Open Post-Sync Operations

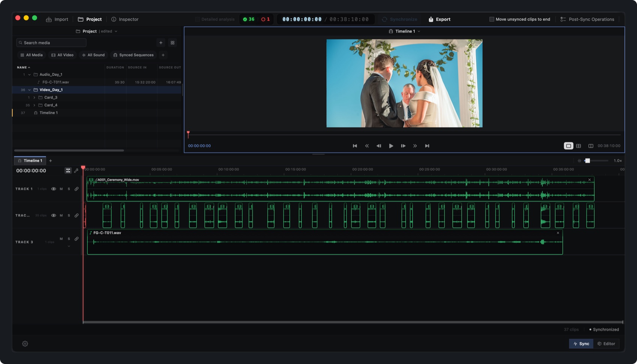587,19
